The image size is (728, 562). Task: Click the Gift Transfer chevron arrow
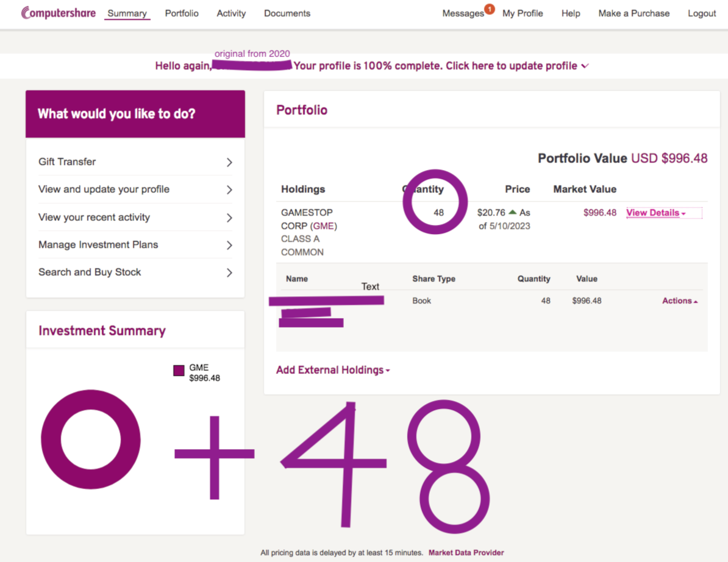click(x=229, y=162)
